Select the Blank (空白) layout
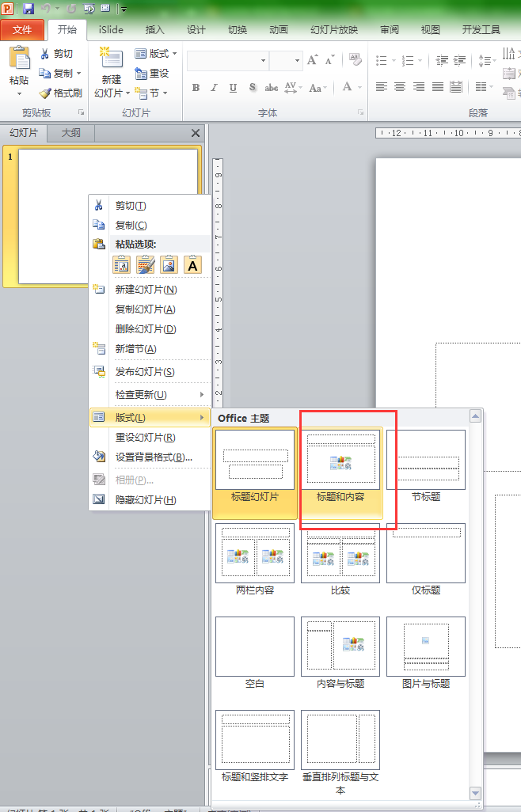The width and height of the screenshot is (521, 812). click(x=255, y=659)
